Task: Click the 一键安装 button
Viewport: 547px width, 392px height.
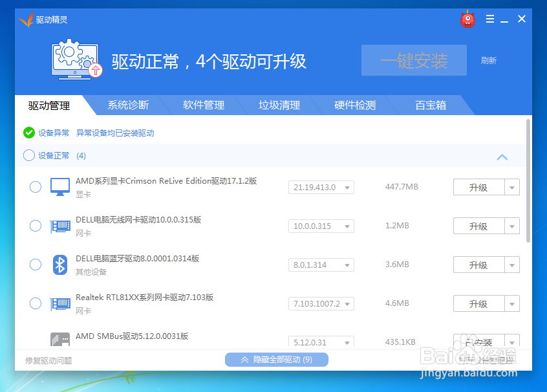Action: click(414, 60)
